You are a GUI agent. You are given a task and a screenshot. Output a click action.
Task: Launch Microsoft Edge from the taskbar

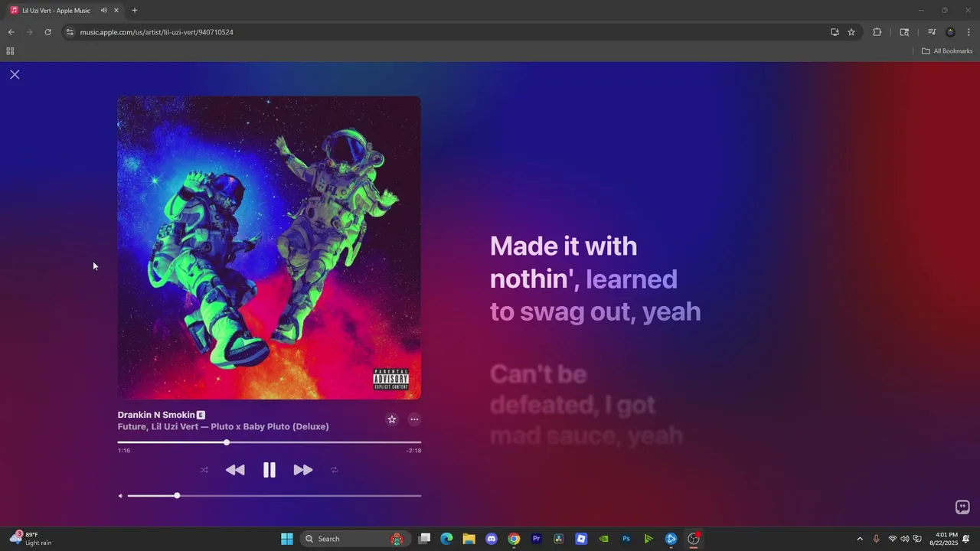click(x=447, y=539)
